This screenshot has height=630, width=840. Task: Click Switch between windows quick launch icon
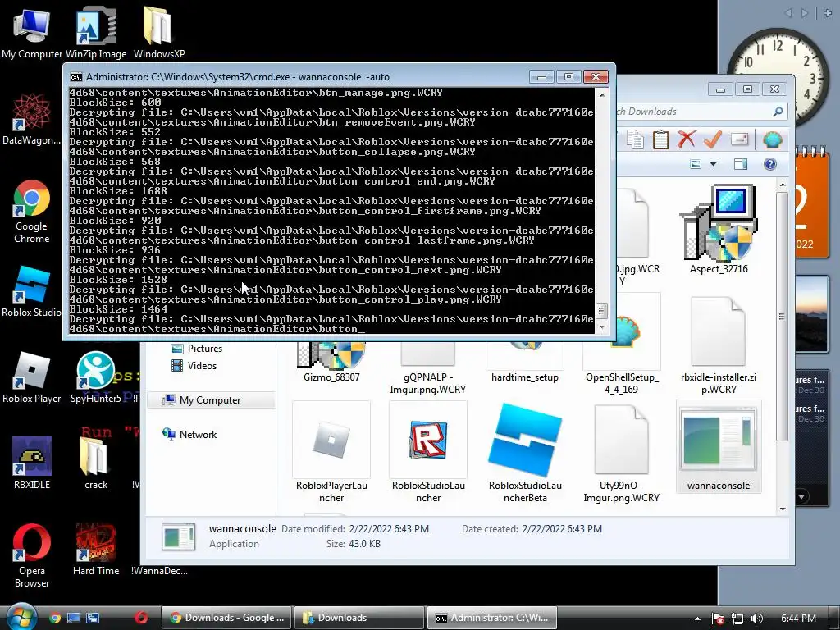pyautogui.click(x=93, y=618)
